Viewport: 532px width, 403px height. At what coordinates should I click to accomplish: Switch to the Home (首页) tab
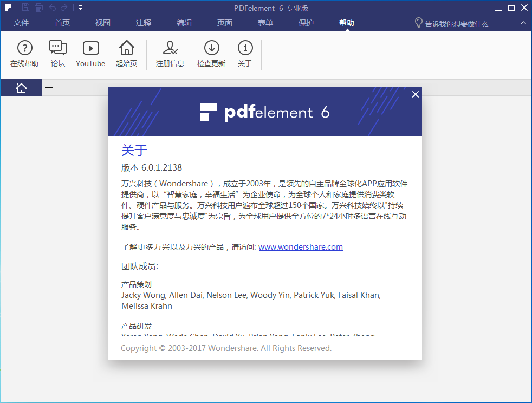tap(62, 23)
